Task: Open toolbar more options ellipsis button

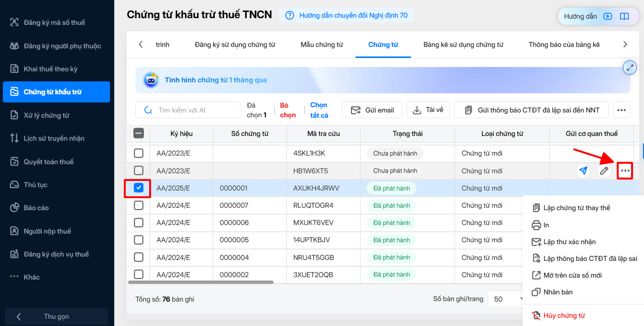Action: [x=622, y=110]
